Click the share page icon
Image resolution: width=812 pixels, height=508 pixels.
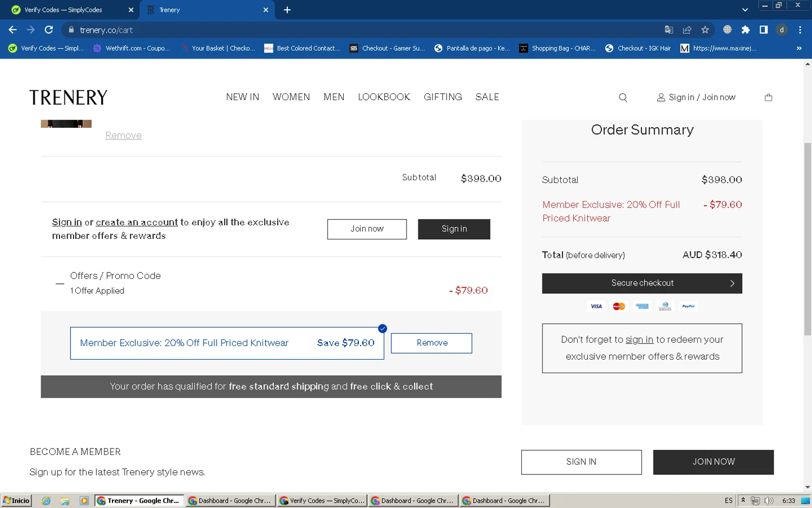click(687, 30)
